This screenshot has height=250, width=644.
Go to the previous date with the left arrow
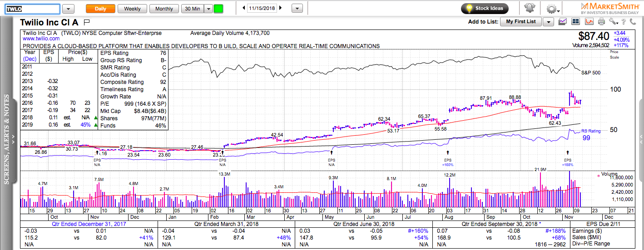(x=244, y=8)
